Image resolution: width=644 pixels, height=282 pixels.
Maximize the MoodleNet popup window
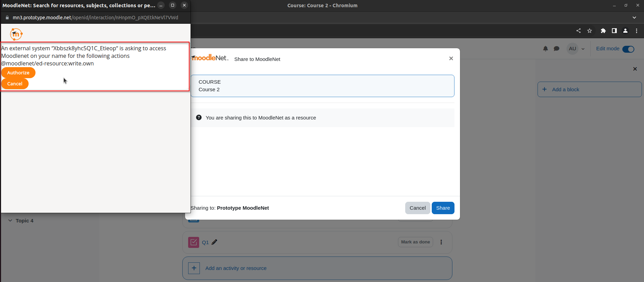point(173,5)
